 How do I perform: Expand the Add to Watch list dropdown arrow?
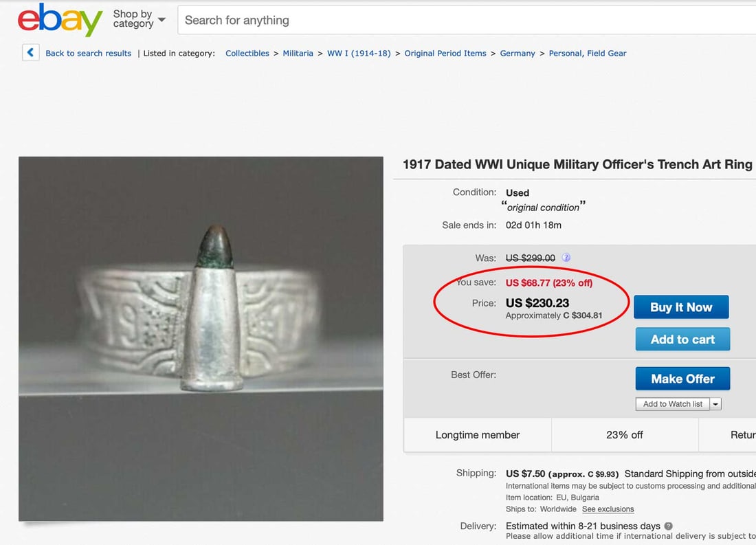715,403
